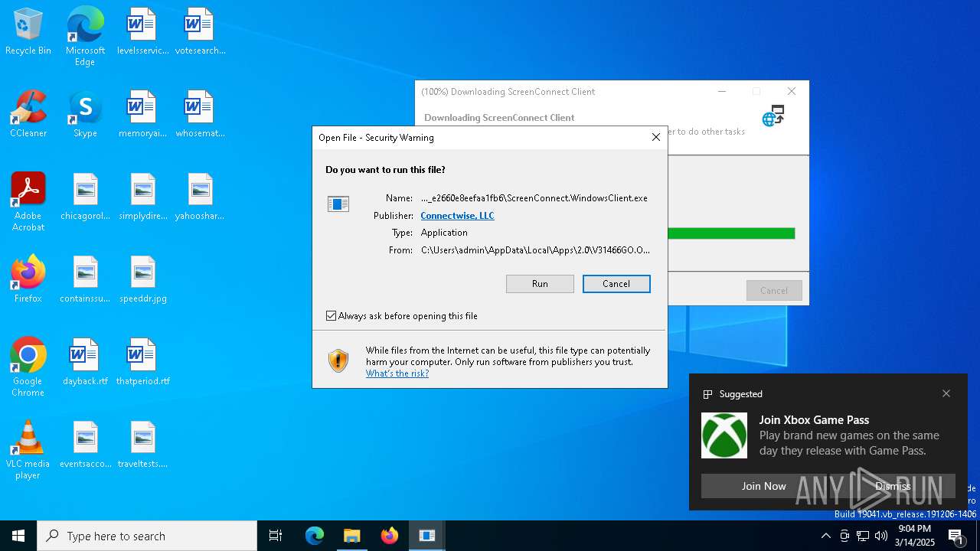Open Google Chrome desktop shortcut
Image resolution: width=980 pixels, height=551 pixels.
[28, 367]
